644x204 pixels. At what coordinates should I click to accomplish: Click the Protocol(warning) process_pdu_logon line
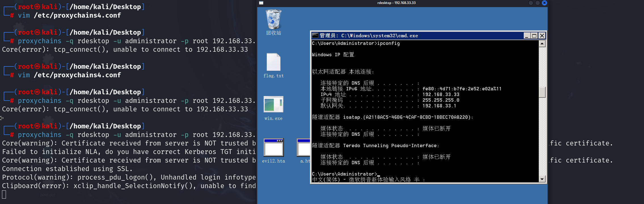129,177
